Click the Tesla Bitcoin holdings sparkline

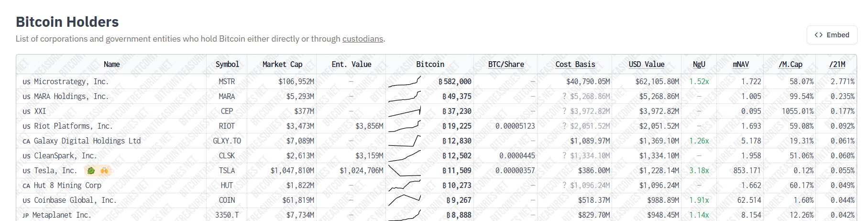point(405,171)
